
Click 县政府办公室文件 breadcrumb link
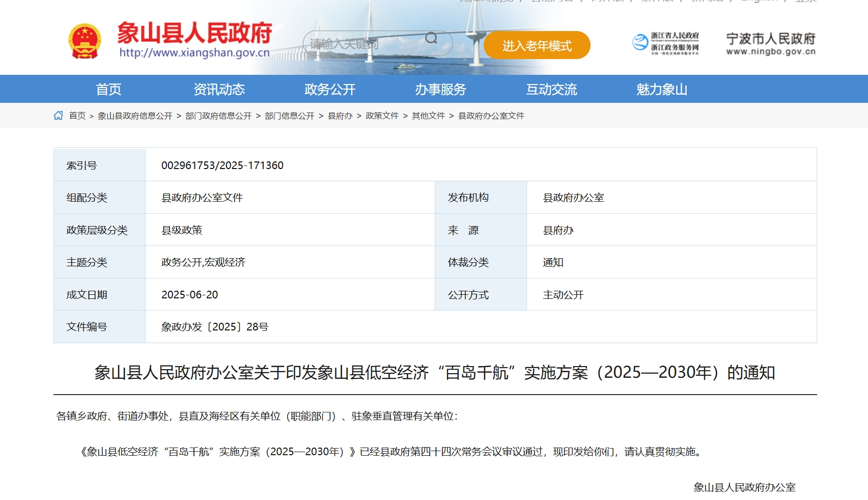click(x=491, y=116)
